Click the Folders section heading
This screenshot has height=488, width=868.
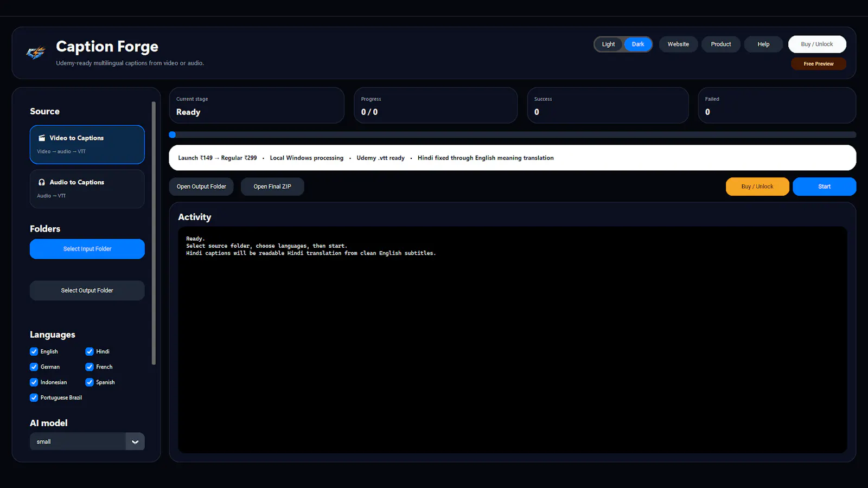coord(45,229)
